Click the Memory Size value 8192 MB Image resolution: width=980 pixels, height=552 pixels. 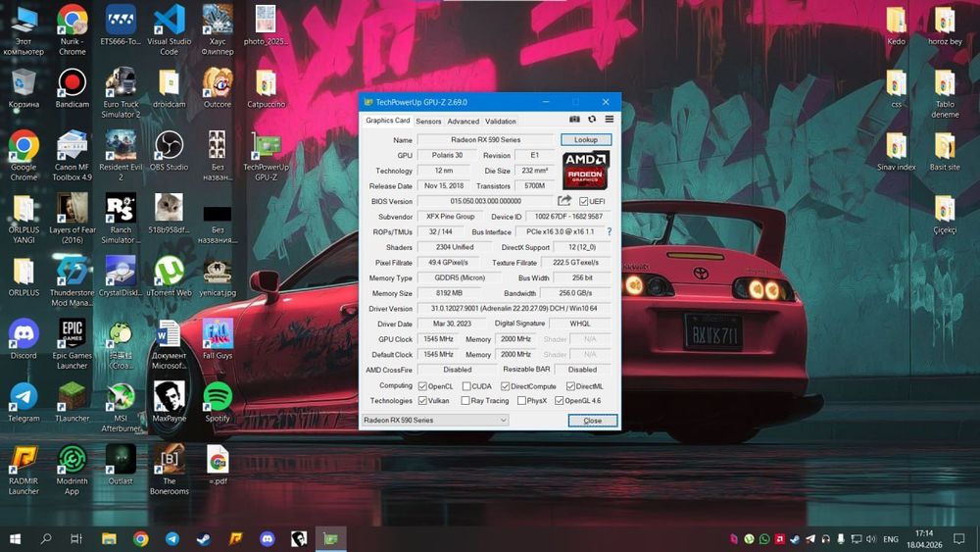[x=450, y=293]
